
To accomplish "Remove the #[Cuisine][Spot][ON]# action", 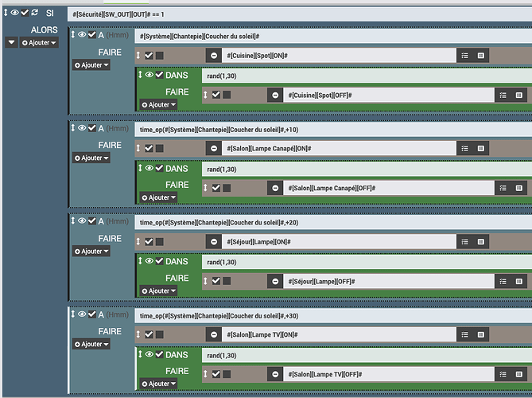I will 214,56.
